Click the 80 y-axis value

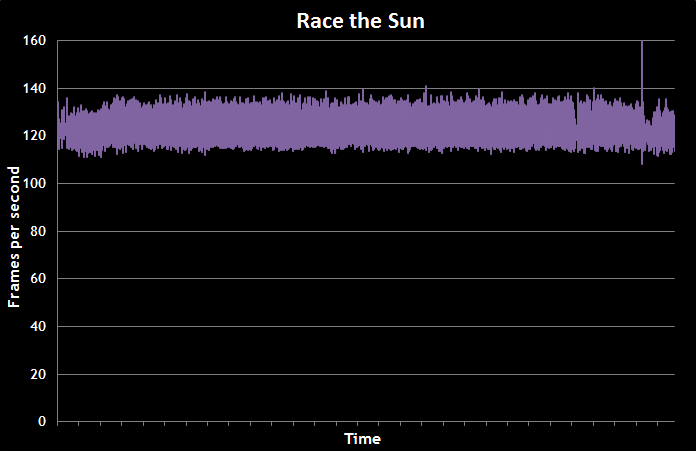pyautogui.click(x=38, y=231)
